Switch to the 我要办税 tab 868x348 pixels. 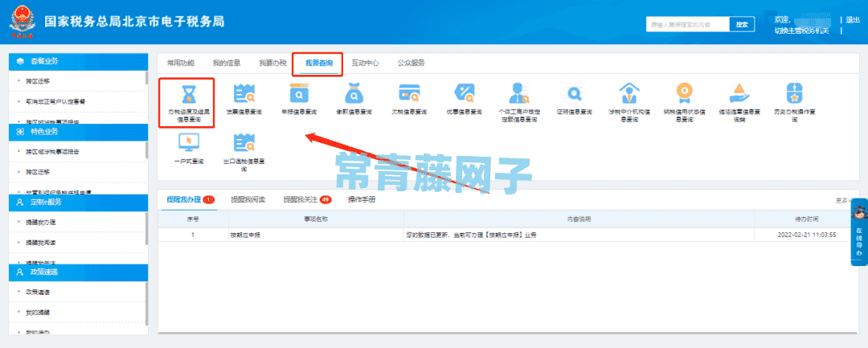pyautogui.click(x=272, y=63)
